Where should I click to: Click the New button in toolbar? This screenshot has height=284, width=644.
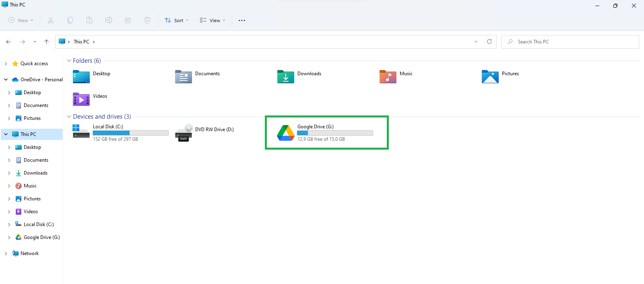click(21, 20)
